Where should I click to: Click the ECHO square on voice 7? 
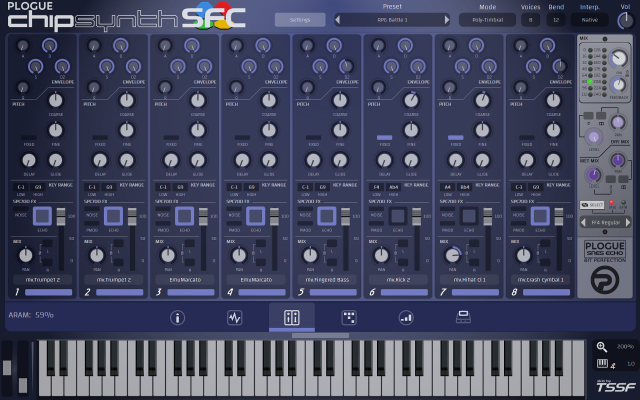tap(469, 216)
